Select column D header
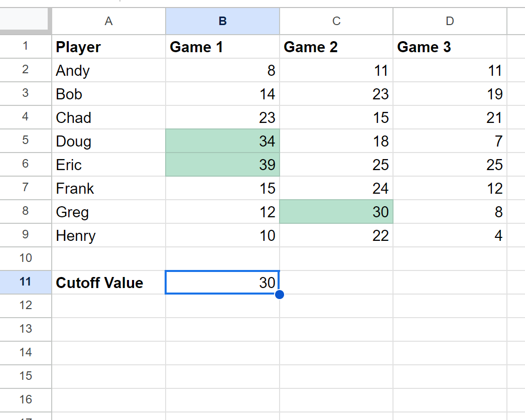Viewport: 525px width, 420px height. tap(450, 21)
